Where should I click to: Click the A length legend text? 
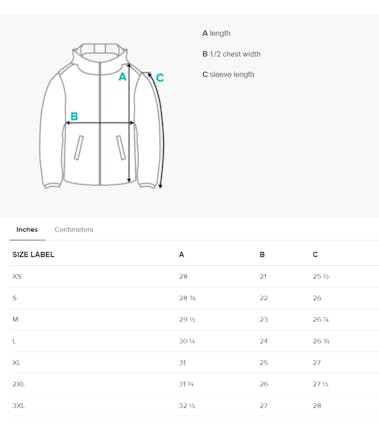point(216,33)
